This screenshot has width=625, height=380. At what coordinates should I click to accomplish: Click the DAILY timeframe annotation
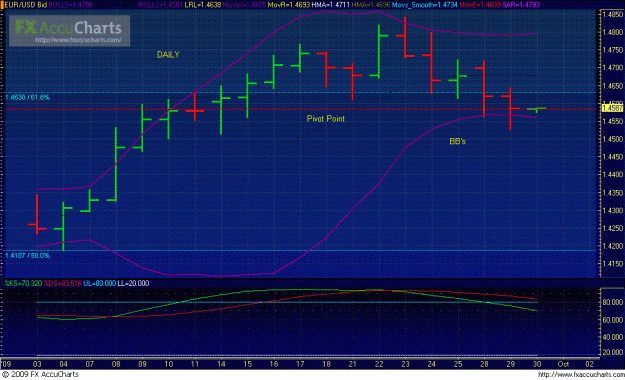168,55
